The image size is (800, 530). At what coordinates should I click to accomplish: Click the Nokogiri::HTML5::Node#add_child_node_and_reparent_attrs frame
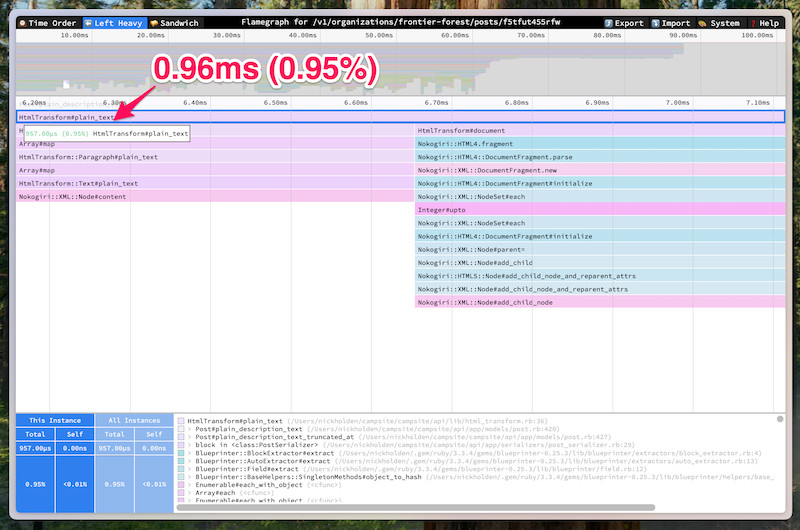[600, 276]
